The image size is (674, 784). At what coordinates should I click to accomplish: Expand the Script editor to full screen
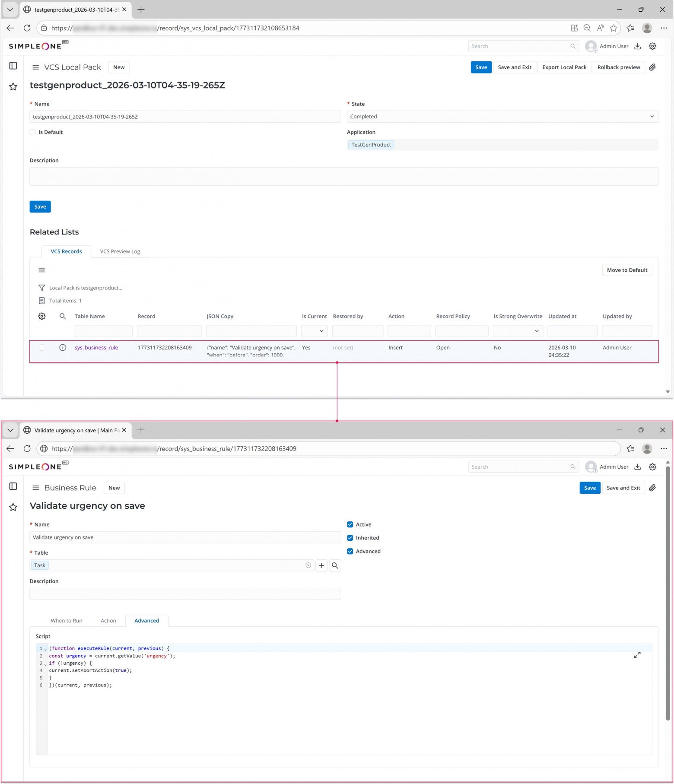click(x=637, y=655)
